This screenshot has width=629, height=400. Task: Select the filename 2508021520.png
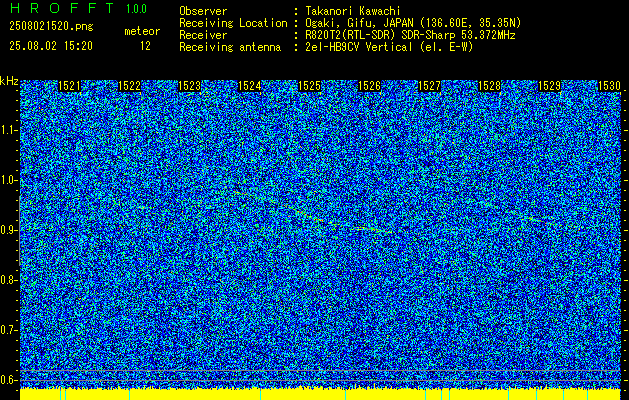click(x=51, y=27)
